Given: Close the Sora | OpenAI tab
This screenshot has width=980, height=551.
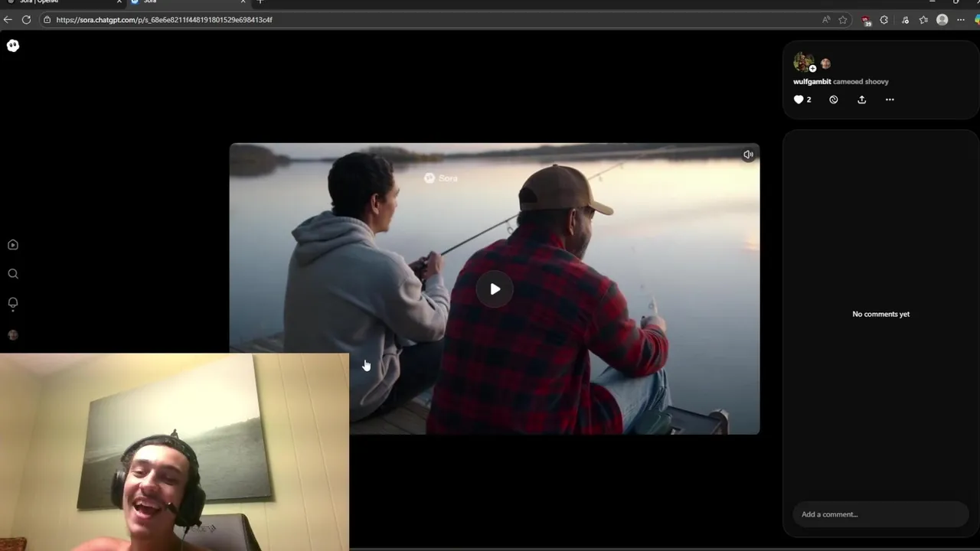Looking at the screenshot, I should click(x=119, y=2).
